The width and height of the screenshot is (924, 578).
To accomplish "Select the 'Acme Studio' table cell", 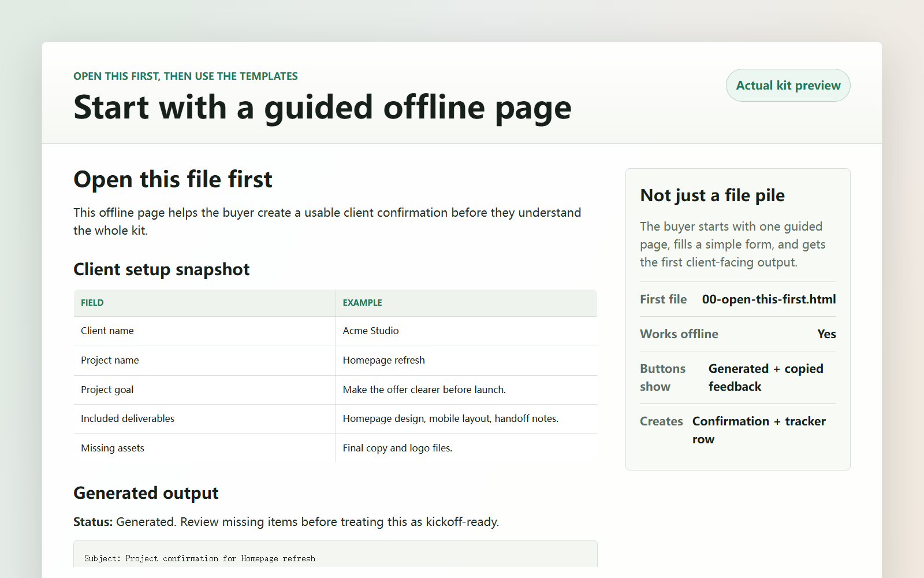I will [x=466, y=331].
